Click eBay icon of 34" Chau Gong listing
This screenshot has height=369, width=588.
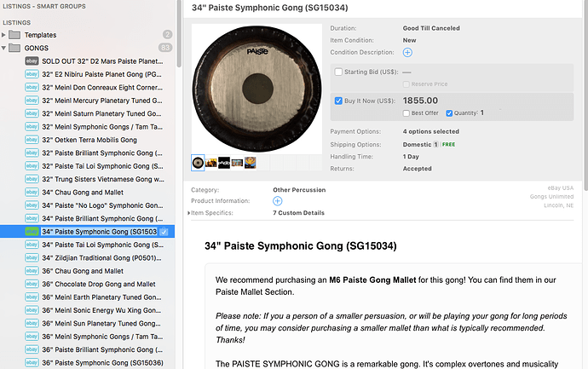[x=32, y=192]
